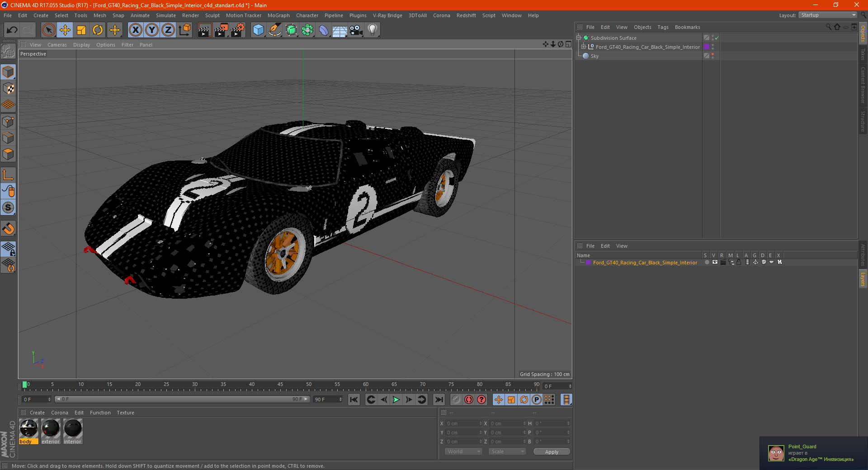Switch to Polygons mode
The height and width of the screenshot is (470, 868).
pos(8,154)
